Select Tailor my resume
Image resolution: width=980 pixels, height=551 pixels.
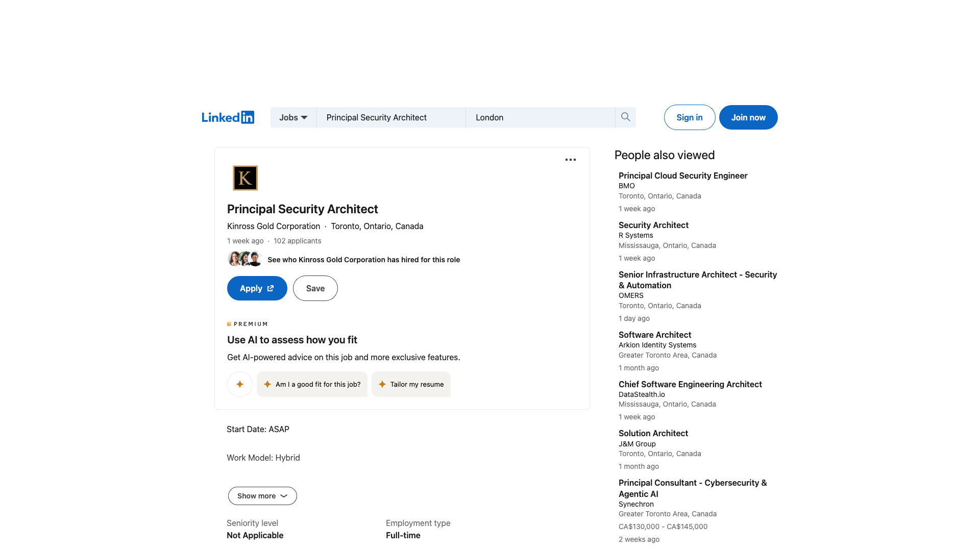click(x=411, y=384)
